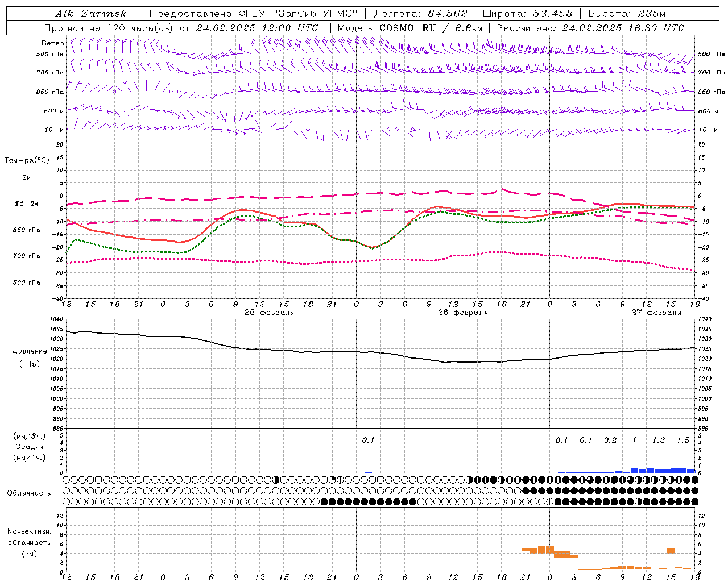
Task: Click the 'Тем-ра(°C)' temperature label
Action: [x=27, y=161]
